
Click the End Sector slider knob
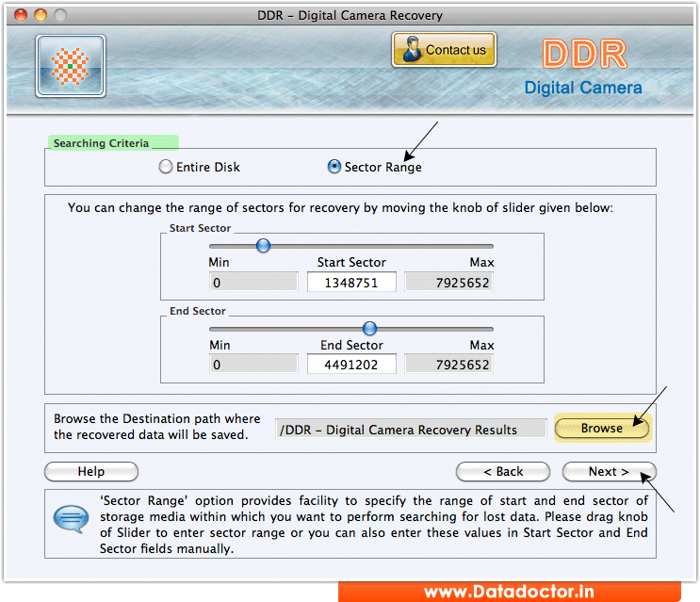369,329
